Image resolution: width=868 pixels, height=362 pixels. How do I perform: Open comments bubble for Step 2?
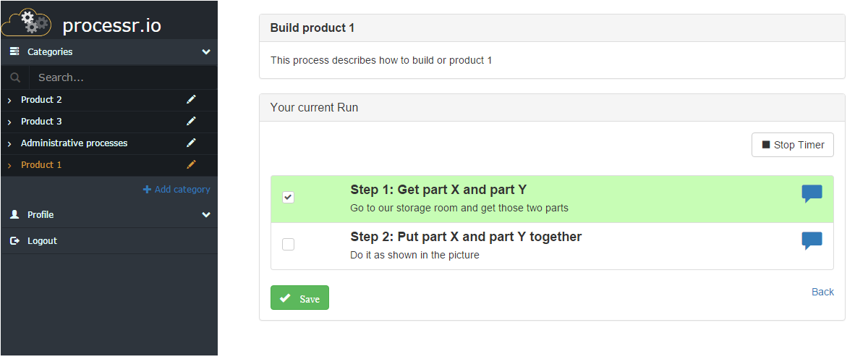(812, 241)
